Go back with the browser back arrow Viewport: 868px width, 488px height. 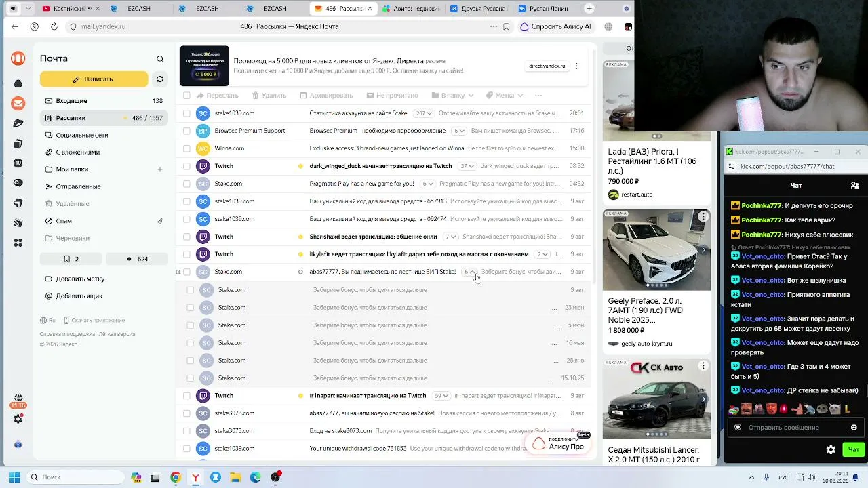point(15,26)
